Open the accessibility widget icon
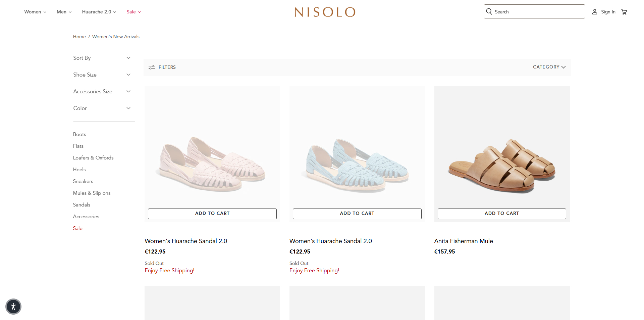This screenshot has width=644, height=320. [x=13, y=306]
